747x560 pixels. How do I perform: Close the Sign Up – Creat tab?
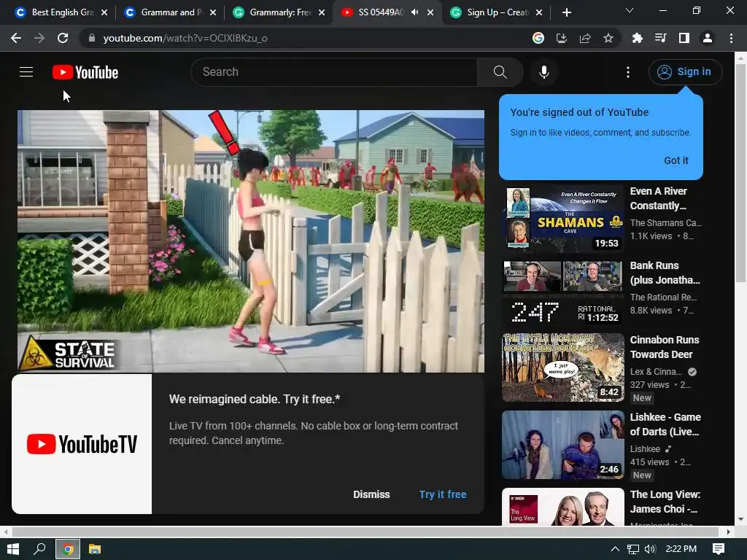tap(539, 12)
